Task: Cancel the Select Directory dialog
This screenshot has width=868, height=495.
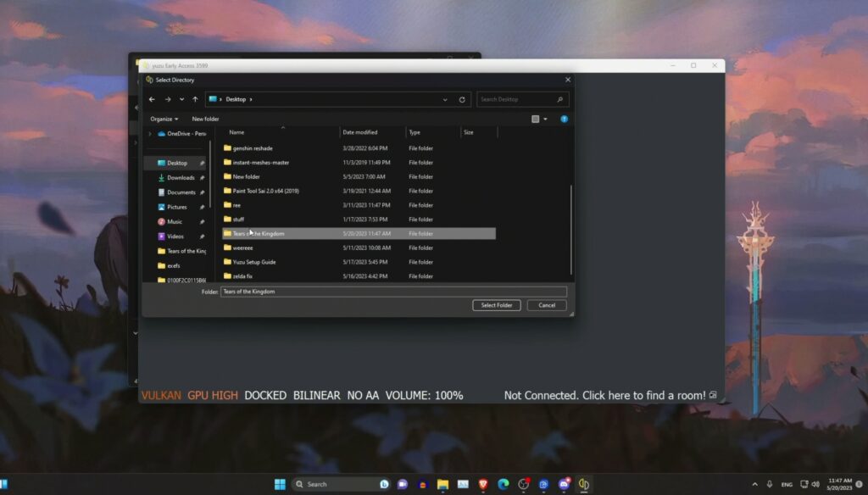Action: pos(547,305)
